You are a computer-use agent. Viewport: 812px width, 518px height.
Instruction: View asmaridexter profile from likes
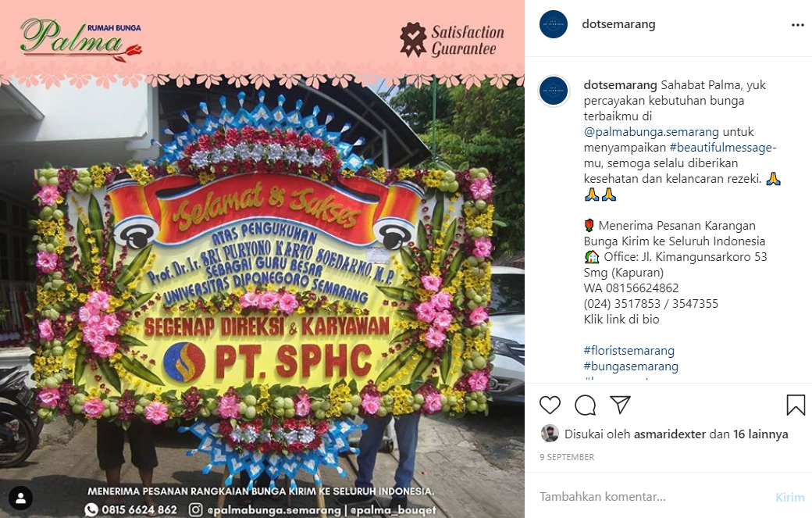670,434
